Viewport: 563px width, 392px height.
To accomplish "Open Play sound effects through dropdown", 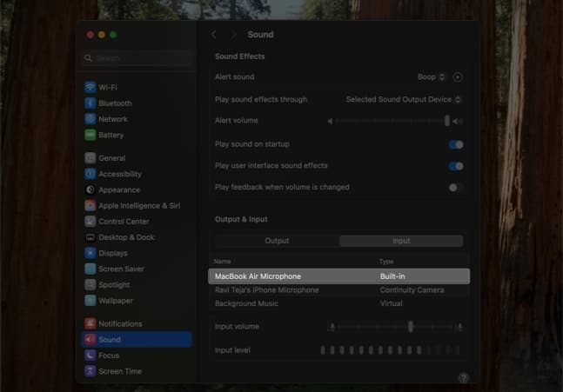I will 403,99.
